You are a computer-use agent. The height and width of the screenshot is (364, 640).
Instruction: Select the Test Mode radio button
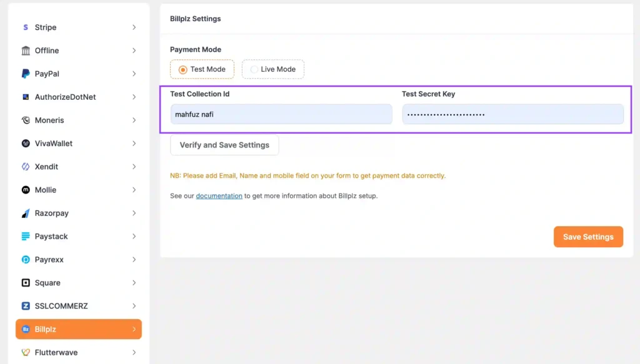[183, 70]
